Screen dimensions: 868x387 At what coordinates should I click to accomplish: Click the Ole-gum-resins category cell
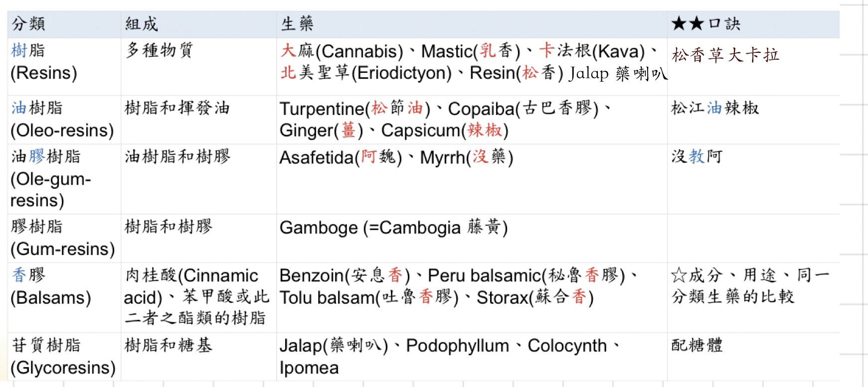tap(50, 178)
